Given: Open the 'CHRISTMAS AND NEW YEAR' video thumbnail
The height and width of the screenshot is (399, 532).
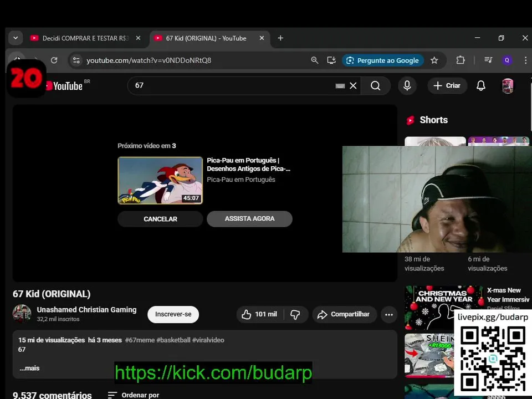Looking at the screenshot, I should coord(444,307).
